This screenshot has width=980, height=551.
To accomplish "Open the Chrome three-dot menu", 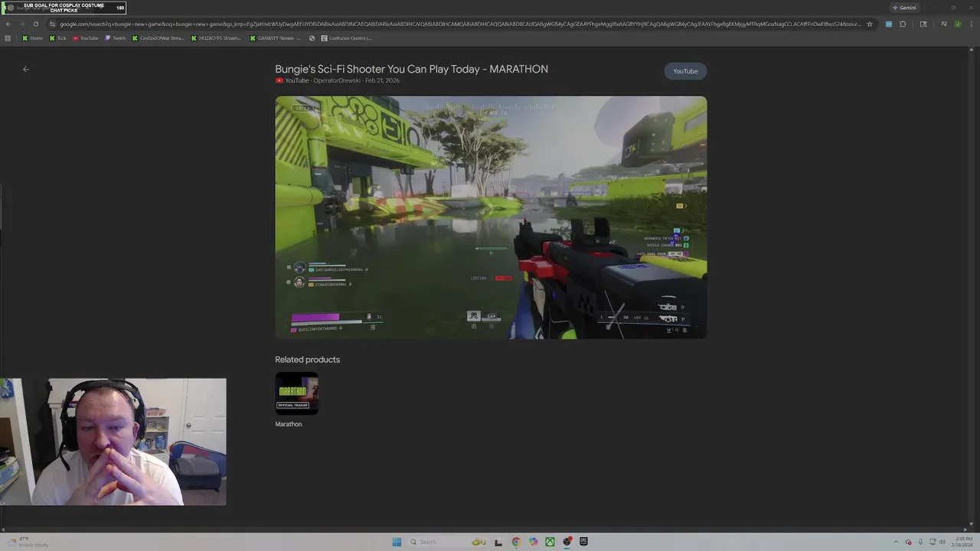I will (972, 24).
